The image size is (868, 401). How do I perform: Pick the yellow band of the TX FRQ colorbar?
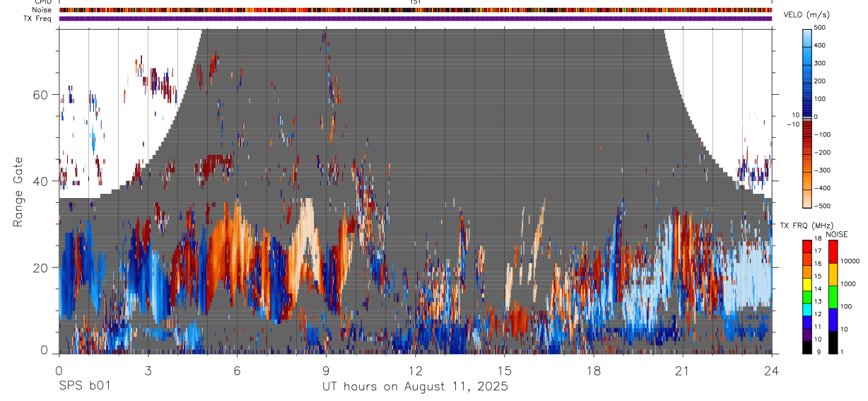pos(807,284)
